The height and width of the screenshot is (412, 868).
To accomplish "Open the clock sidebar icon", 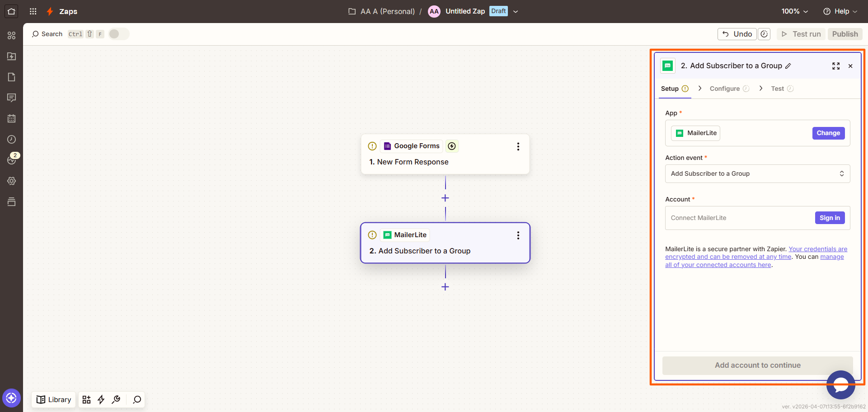I will coord(11,140).
